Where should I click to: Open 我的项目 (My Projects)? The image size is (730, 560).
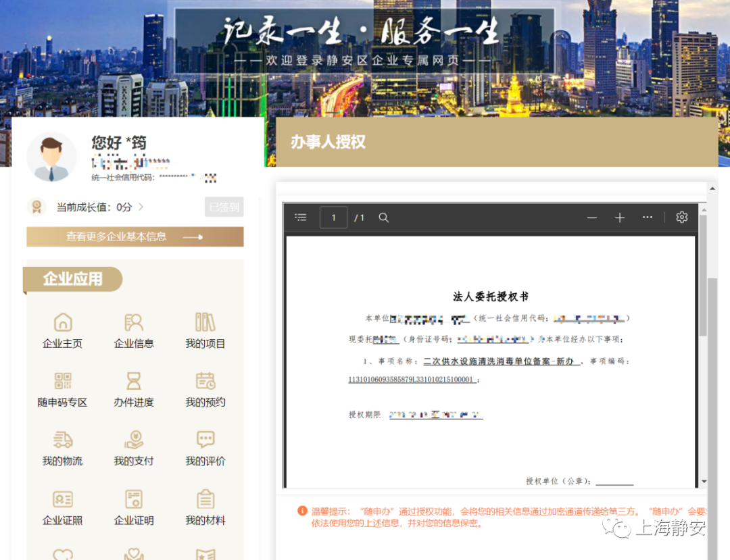(205, 330)
